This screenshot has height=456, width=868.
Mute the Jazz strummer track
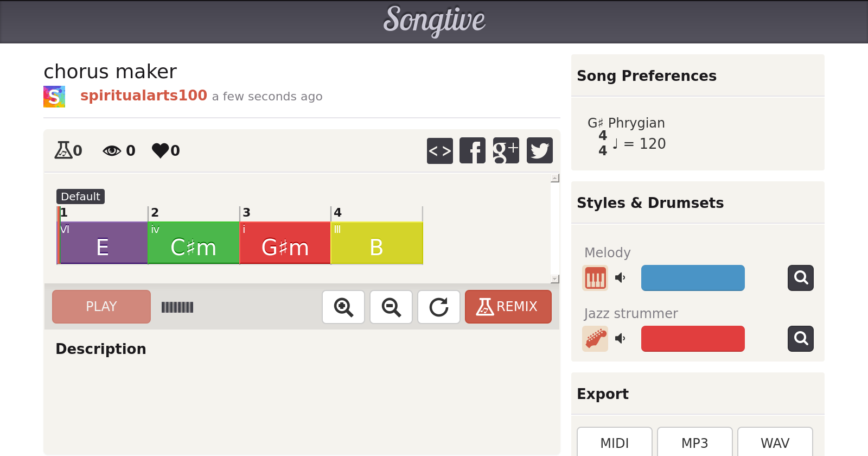(620, 339)
